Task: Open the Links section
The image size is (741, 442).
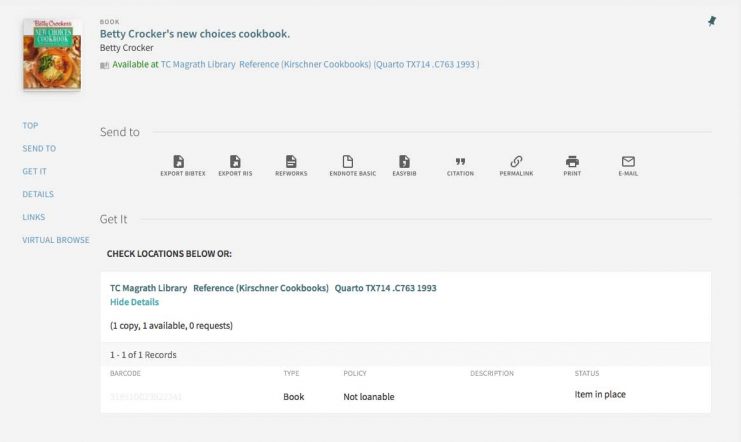Action: 34,218
